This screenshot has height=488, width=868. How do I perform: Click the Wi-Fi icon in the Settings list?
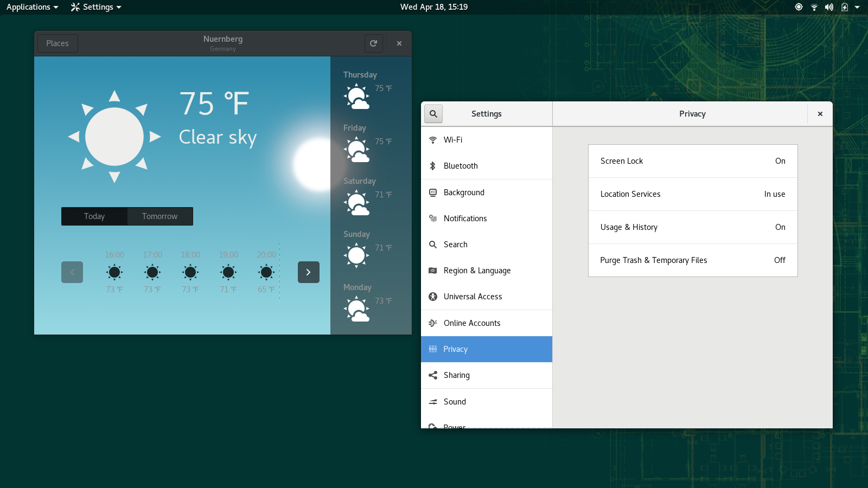433,140
